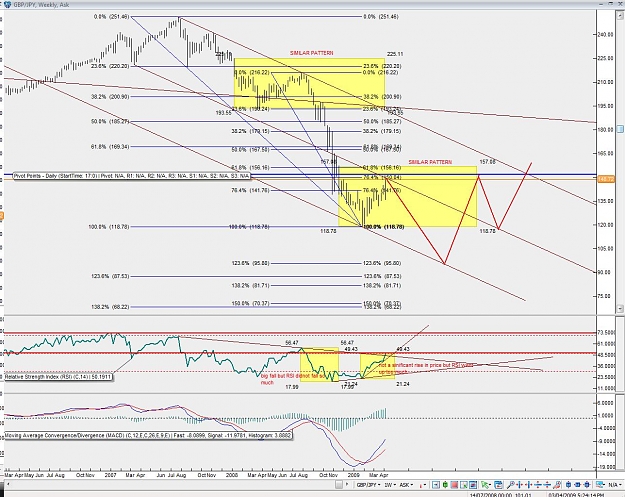Click the red-crossed magnifier icon
This screenshot has height=497, width=625.
(557, 485)
